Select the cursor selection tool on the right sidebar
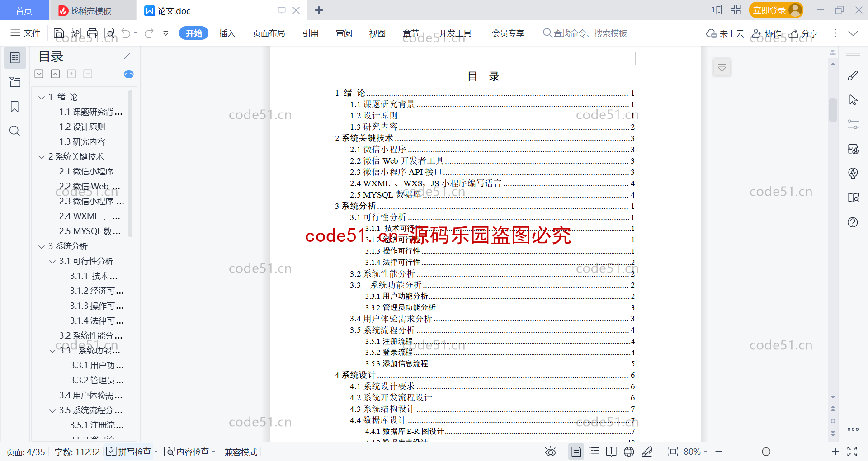This screenshot has height=461, width=868. pos(853,100)
